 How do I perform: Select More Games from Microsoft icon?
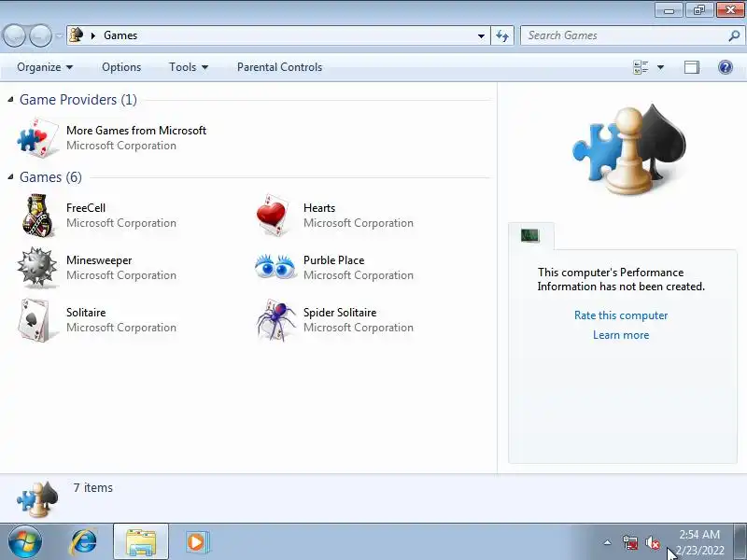[36, 137]
